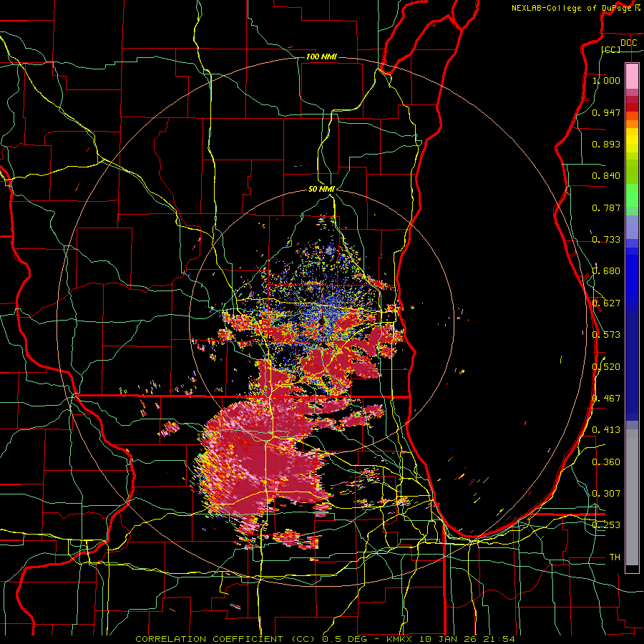The width and height of the screenshot is (644, 644).
Task: Select the [CC] legend unit label
Action: [x=611, y=49]
